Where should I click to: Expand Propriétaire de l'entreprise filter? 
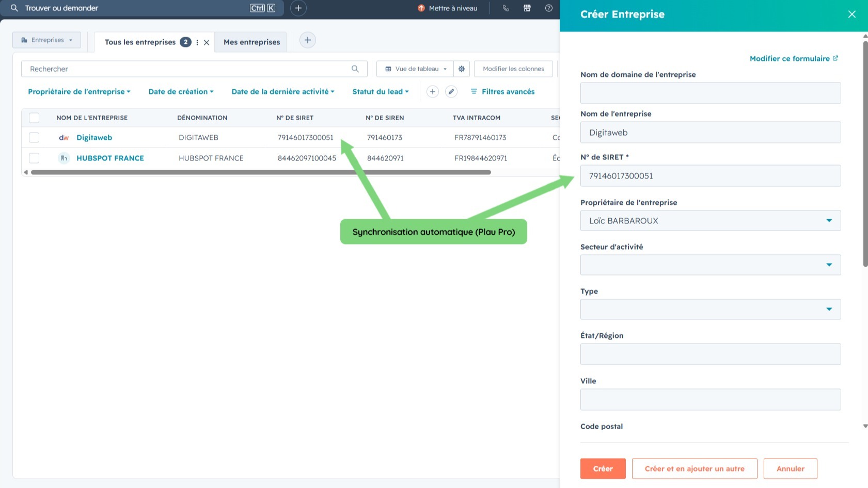point(79,92)
